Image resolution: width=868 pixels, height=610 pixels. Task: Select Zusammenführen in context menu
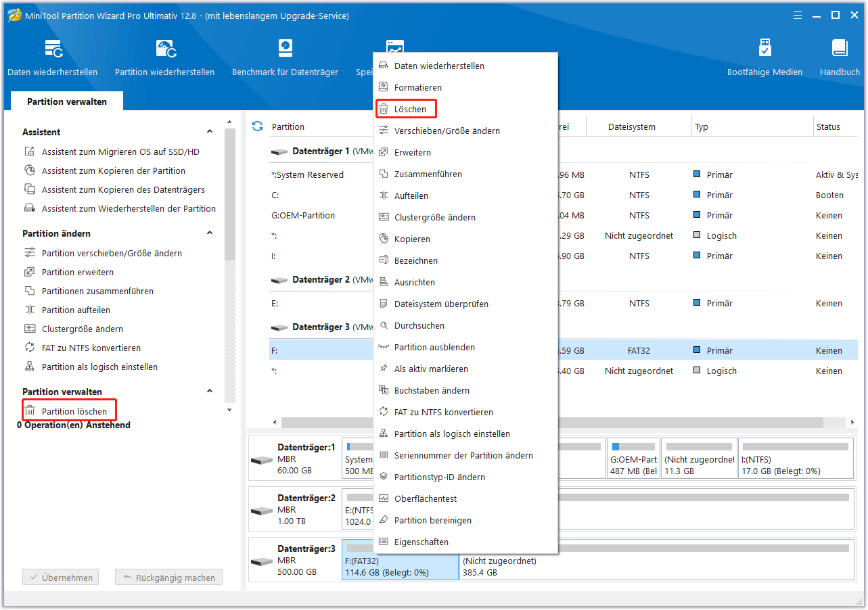[465, 174]
